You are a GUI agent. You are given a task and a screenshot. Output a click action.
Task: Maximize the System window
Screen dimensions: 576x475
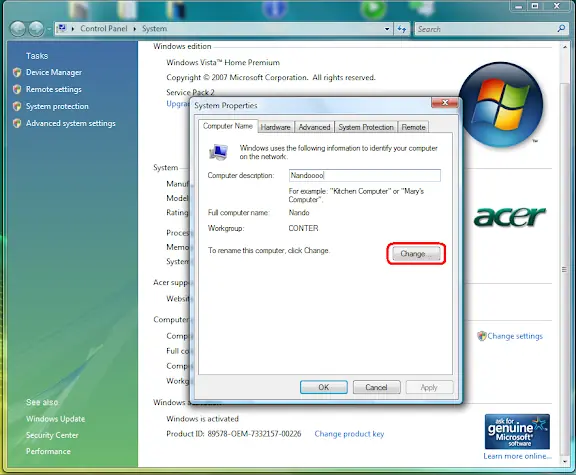click(535, 6)
